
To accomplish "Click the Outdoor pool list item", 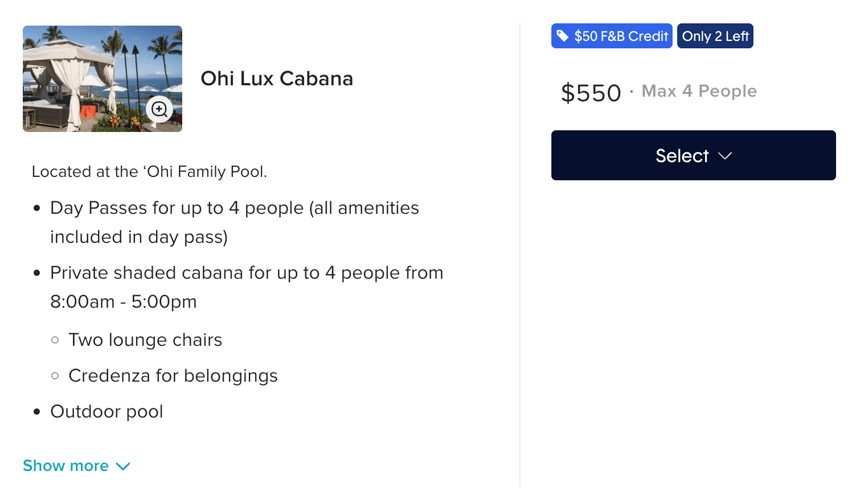I will point(106,411).
